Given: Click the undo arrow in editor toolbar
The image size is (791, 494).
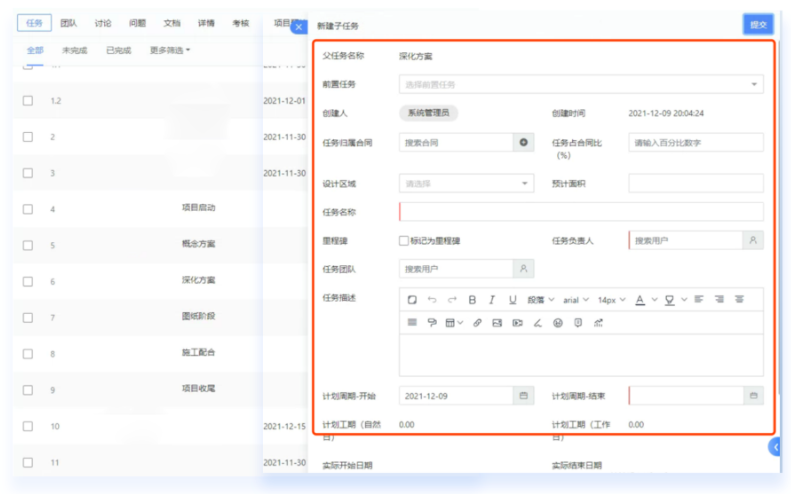Looking at the screenshot, I should click(432, 299).
